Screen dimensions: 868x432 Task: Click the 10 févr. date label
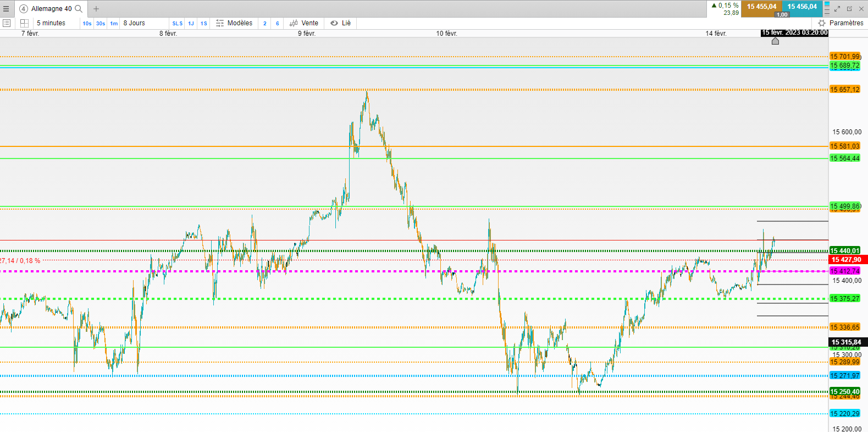447,34
